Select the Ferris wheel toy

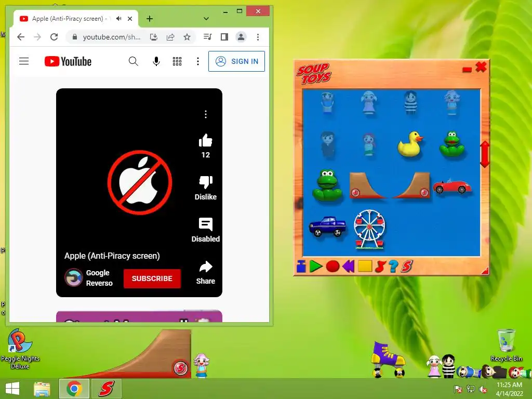click(x=369, y=229)
